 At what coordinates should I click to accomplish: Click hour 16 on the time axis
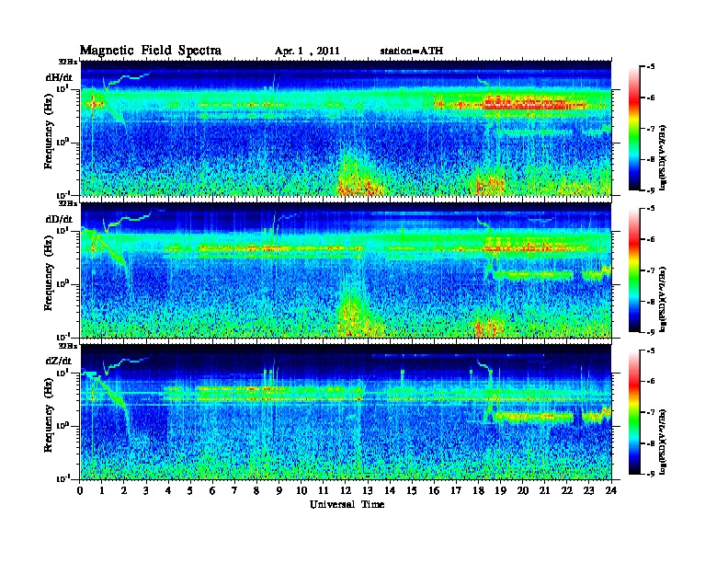[x=434, y=491]
